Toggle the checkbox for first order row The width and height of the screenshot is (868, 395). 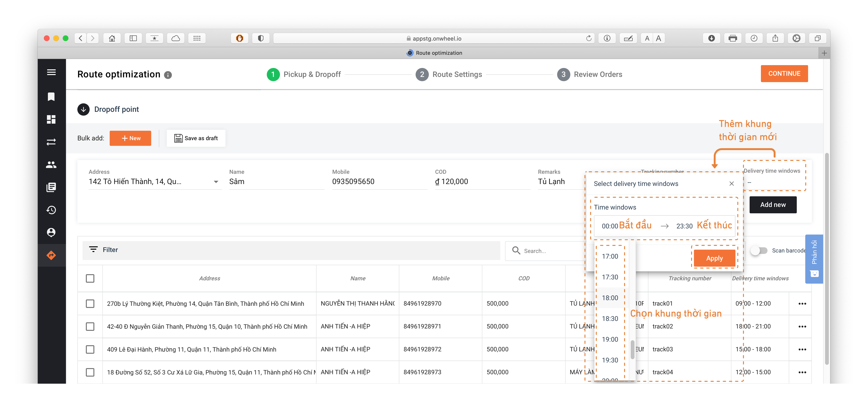(90, 303)
